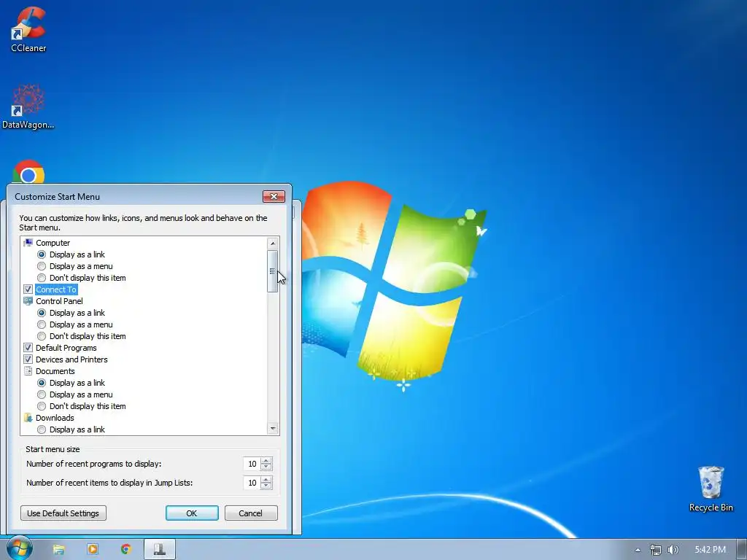Launch Chrome from the taskbar

[x=125, y=550]
